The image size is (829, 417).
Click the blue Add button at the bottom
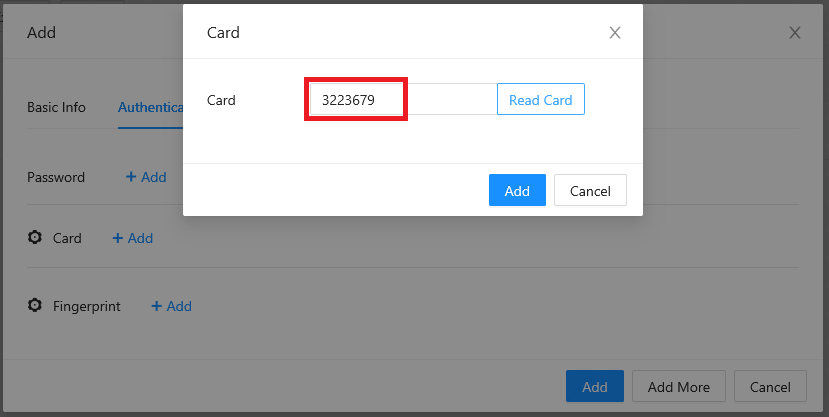coord(595,387)
